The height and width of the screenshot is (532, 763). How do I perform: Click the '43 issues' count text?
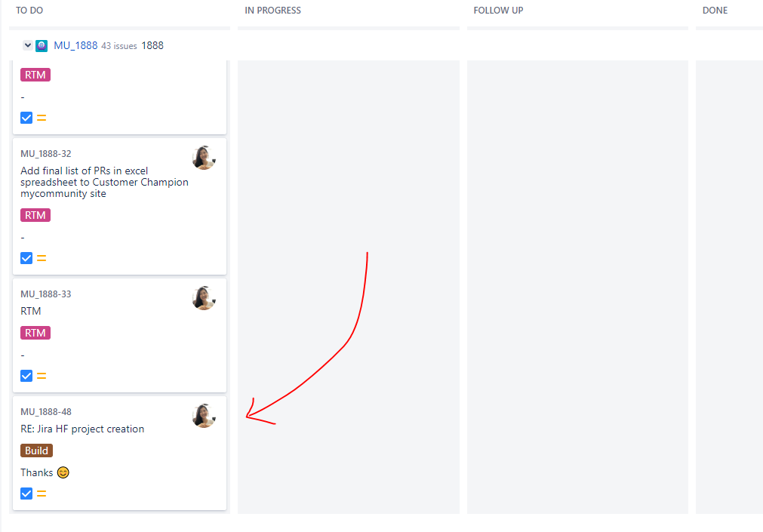pos(119,46)
